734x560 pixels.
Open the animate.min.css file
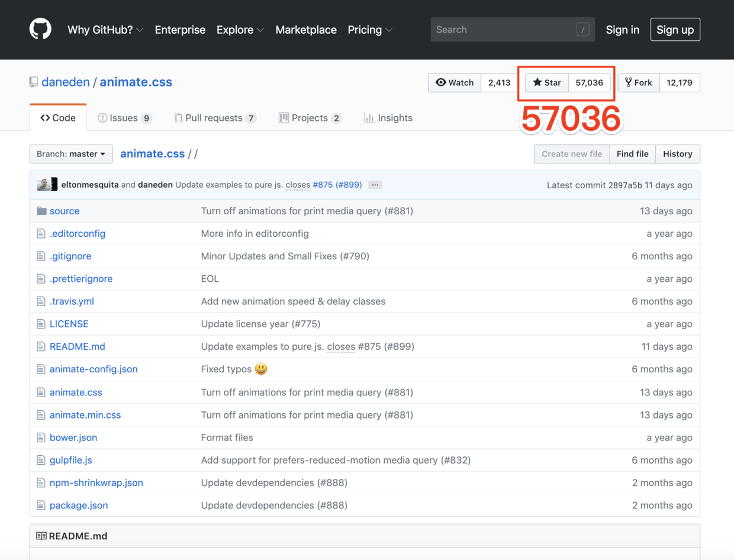[85, 415]
